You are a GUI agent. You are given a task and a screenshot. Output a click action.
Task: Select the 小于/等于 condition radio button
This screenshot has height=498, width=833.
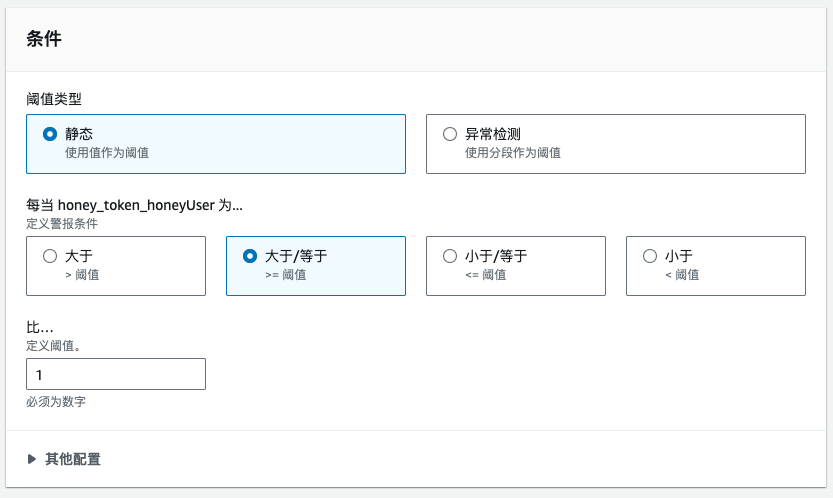pyautogui.click(x=450, y=256)
